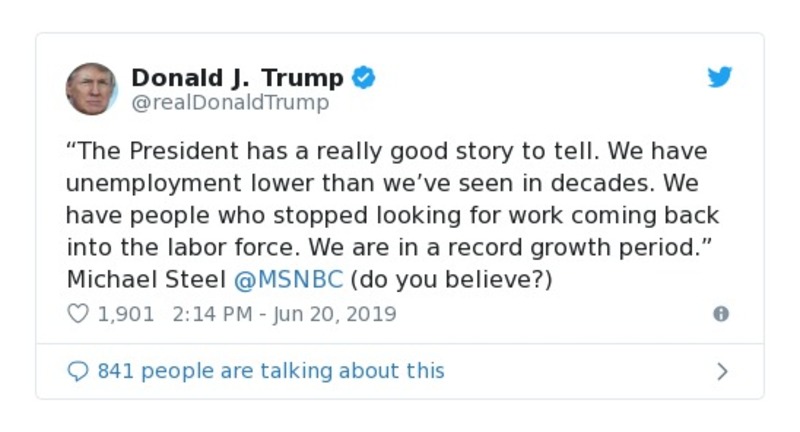
Task: Like the tweet with the heart icon
Action: coord(78,314)
